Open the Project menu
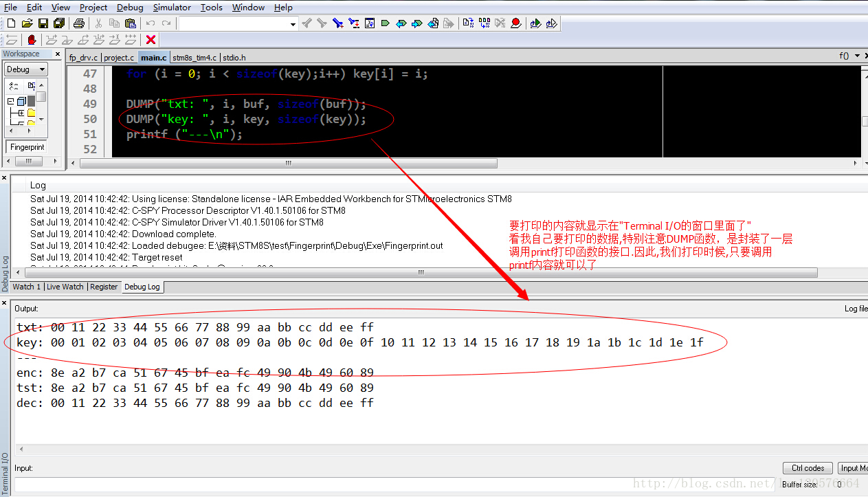The width and height of the screenshot is (868, 497). point(93,8)
